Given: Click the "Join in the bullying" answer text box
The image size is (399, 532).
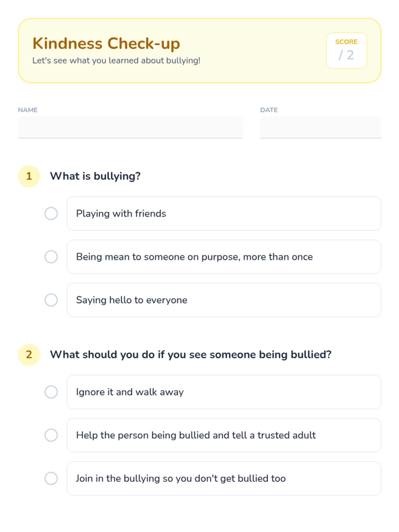Looking at the screenshot, I should pos(224,478).
